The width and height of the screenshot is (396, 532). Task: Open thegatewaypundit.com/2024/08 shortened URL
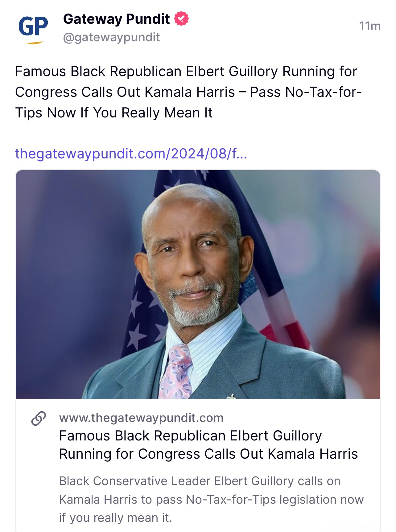131,153
